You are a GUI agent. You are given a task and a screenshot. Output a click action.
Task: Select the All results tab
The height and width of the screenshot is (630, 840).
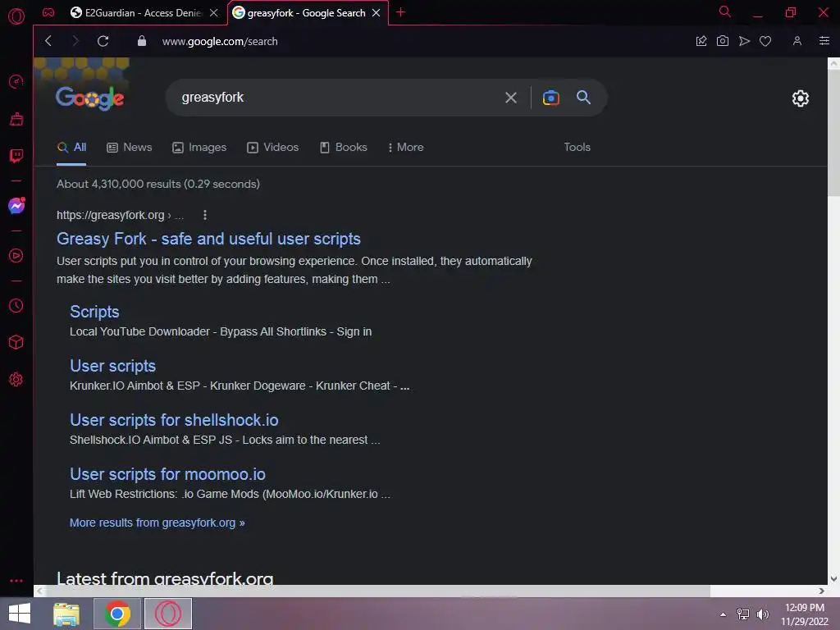[x=72, y=148]
